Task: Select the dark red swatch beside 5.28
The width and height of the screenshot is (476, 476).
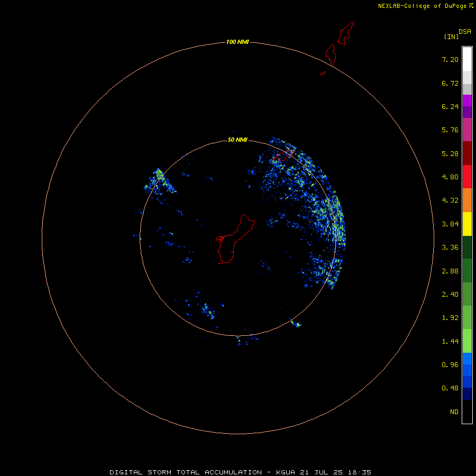Action: 467,153
